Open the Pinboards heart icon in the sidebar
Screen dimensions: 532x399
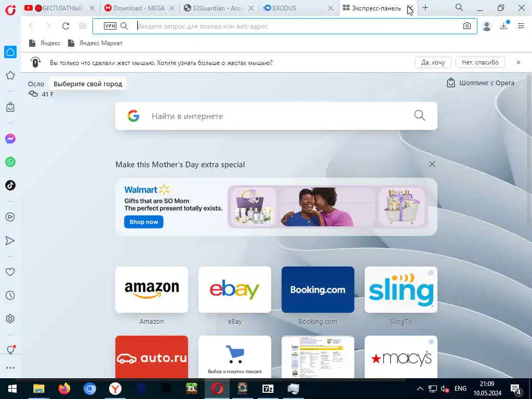[10, 272]
